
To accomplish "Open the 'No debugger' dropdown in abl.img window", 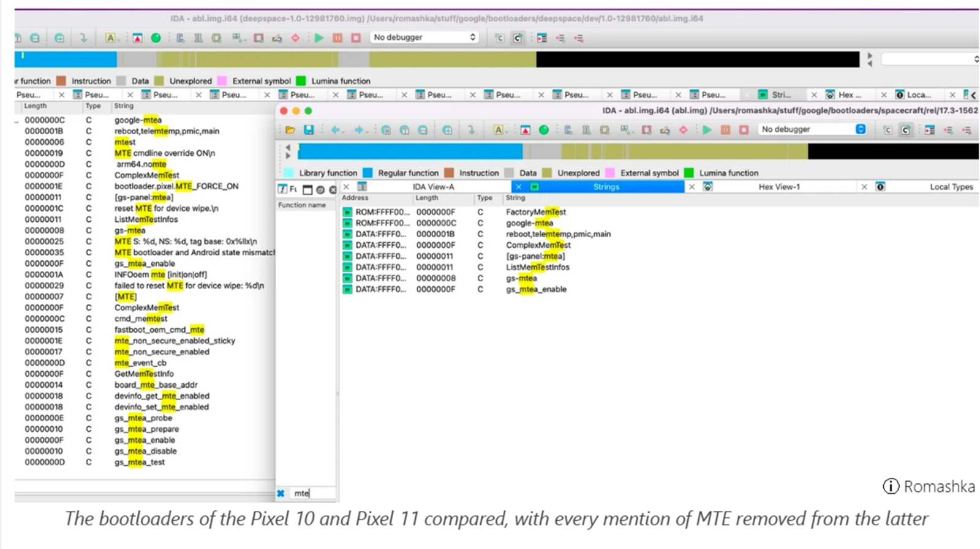I will [813, 129].
